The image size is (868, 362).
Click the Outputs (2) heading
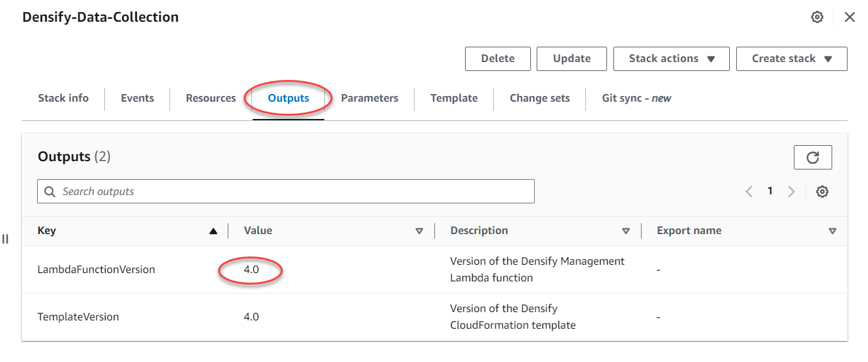point(74,157)
